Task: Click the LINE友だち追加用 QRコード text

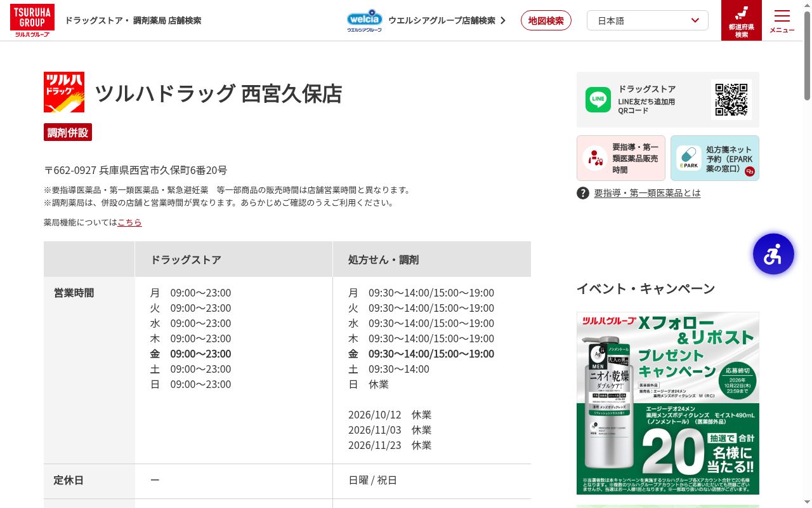Action: [x=646, y=106]
